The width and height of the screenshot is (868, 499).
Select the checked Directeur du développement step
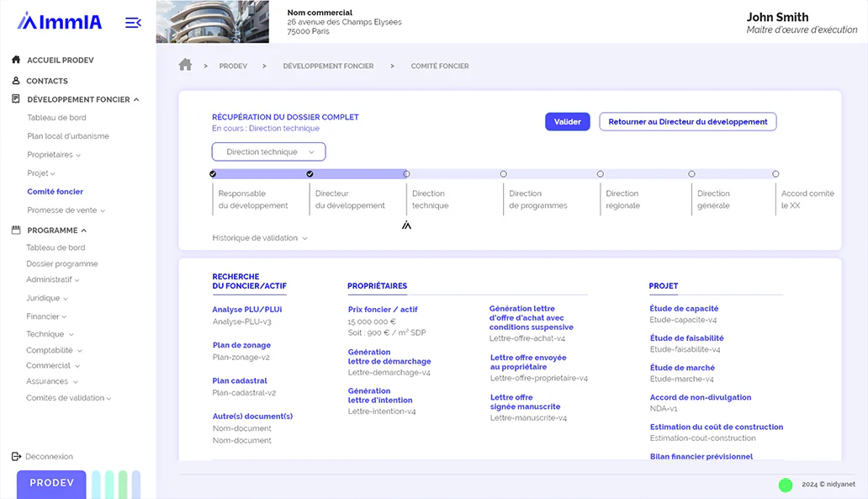[x=310, y=174]
